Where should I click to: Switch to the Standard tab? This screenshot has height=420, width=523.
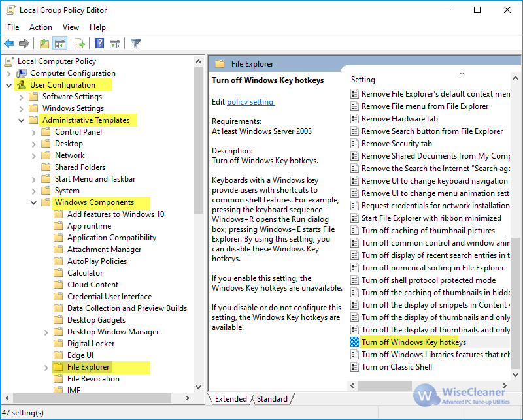point(272,399)
